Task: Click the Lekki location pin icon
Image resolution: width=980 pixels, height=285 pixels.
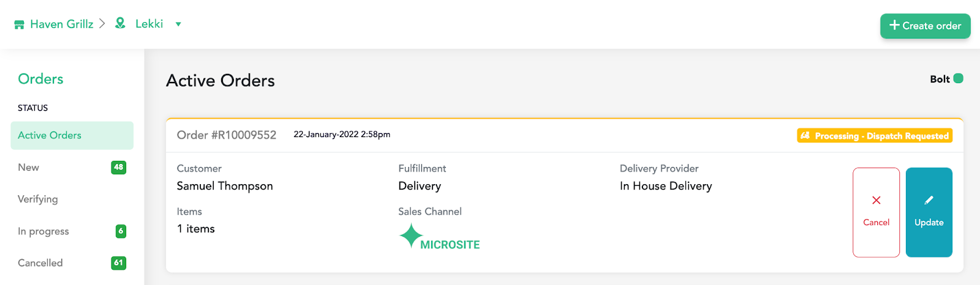Action: pos(121,23)
